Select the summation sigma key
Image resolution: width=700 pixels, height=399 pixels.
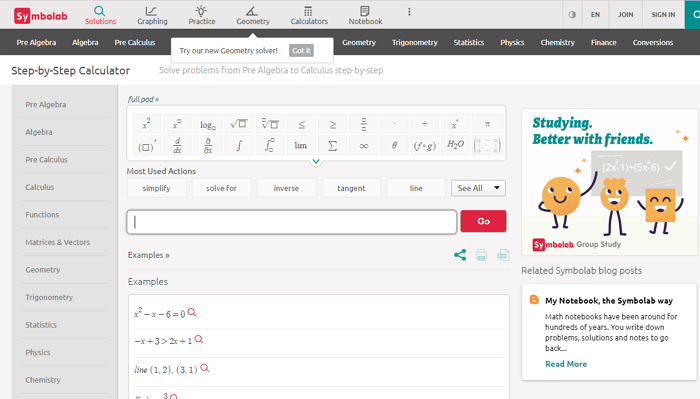(x=333, y=145)
